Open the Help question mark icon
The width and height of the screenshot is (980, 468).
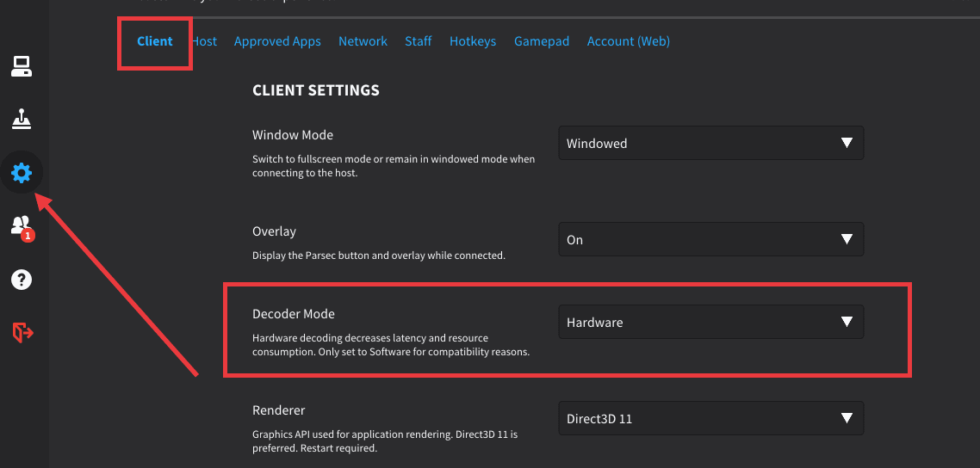point(22,280)
